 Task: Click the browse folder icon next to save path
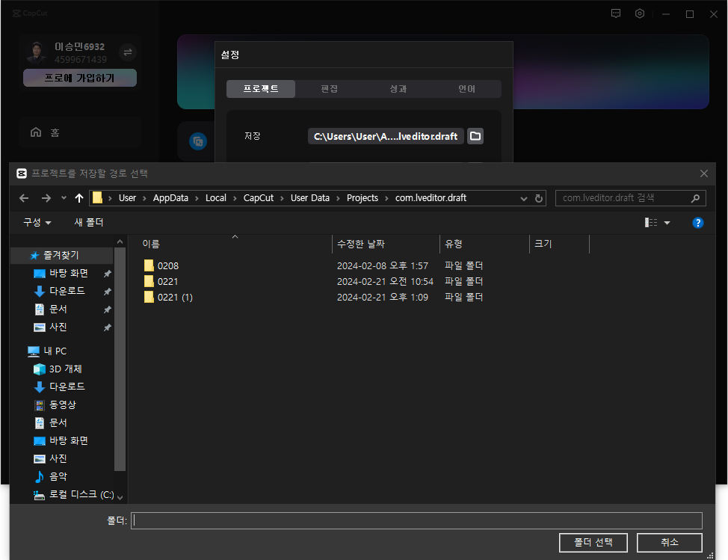pos(475,136)
